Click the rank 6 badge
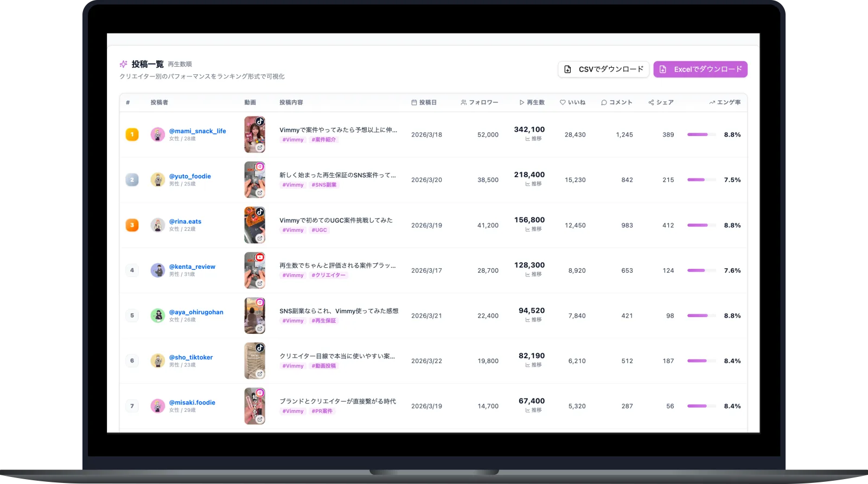Viewport: 868px width, 484px height. [x=132, y=361]
